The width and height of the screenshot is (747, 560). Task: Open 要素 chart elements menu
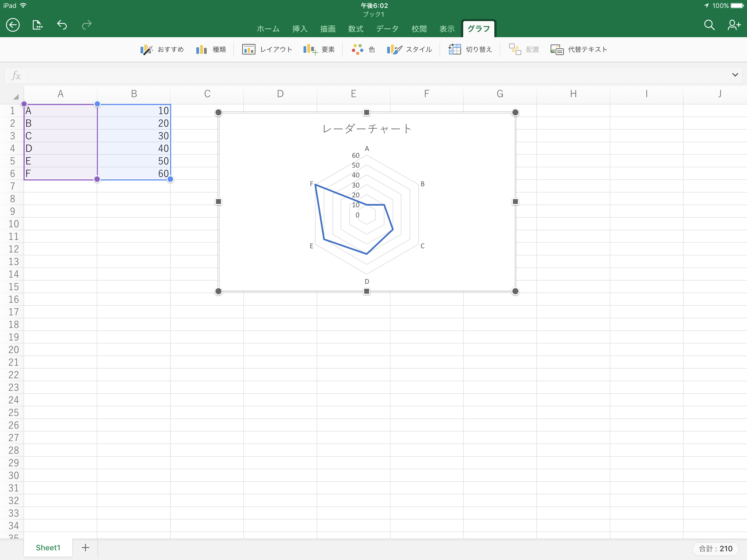[319, 50]
